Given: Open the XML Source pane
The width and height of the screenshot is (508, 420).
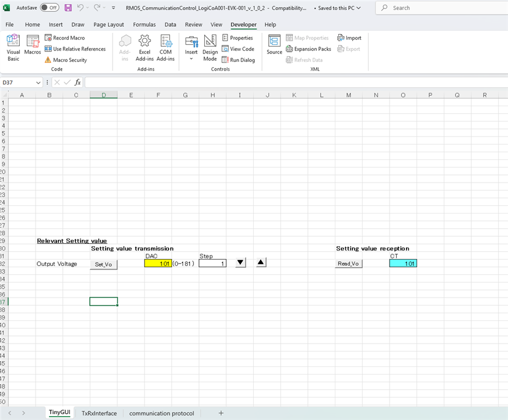Looking at the screenshot, I should [x=274, y=44].
